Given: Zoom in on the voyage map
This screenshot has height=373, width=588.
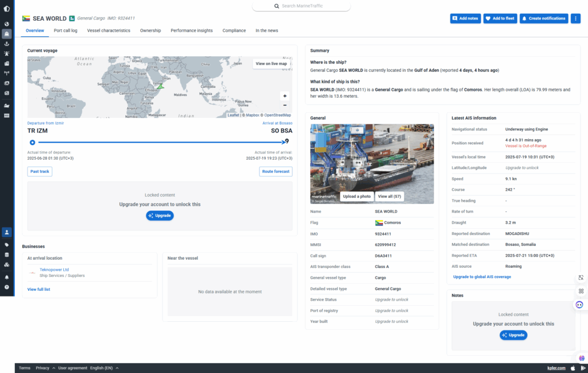Looking at the screenshot, I should pyautogui.click(x=285, y=96).
